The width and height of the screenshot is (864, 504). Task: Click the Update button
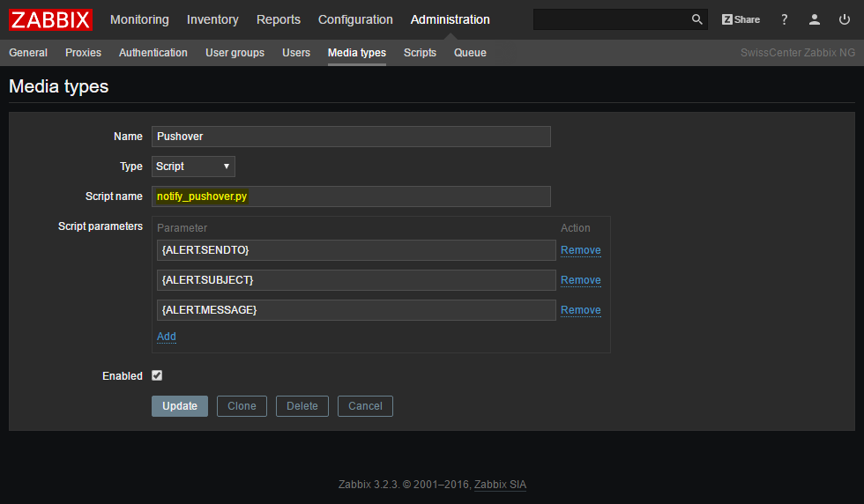[180, 406]
